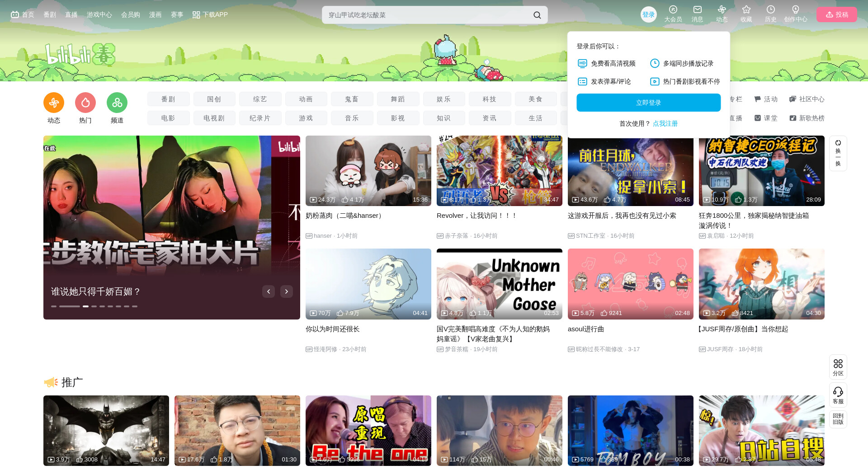Viewport: 868px width, 470px height.
Task: Click the 活动 flag icon link
Action: (x=766, y=99)
